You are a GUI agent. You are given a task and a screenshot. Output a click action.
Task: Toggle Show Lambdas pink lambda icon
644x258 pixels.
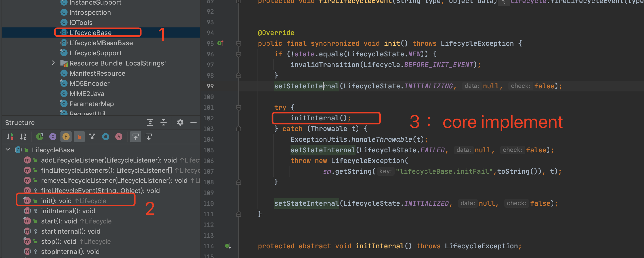[x=119, y=137]
